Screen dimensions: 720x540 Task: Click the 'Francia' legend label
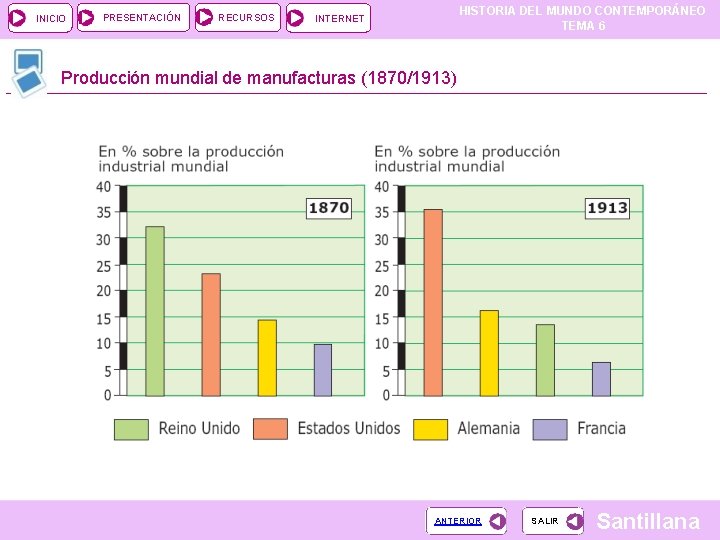(602, 428)
